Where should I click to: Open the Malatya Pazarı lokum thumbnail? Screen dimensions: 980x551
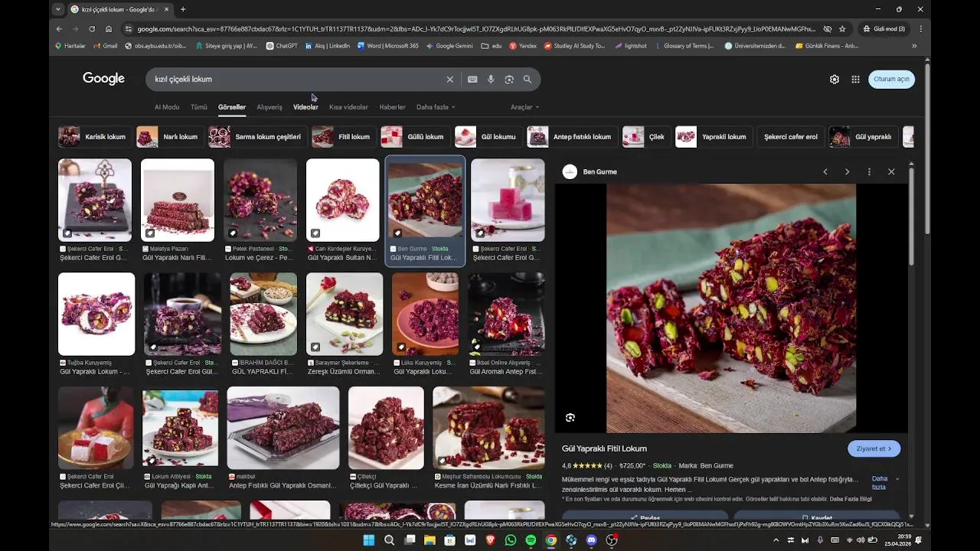178,201
